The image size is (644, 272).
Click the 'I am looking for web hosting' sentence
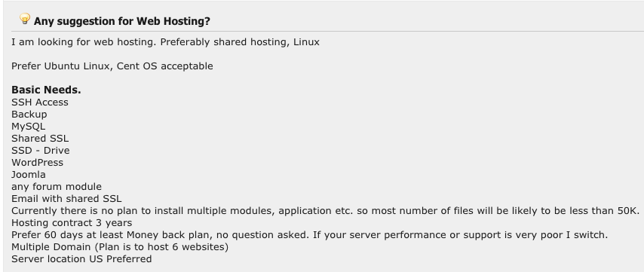pos(84,42)
